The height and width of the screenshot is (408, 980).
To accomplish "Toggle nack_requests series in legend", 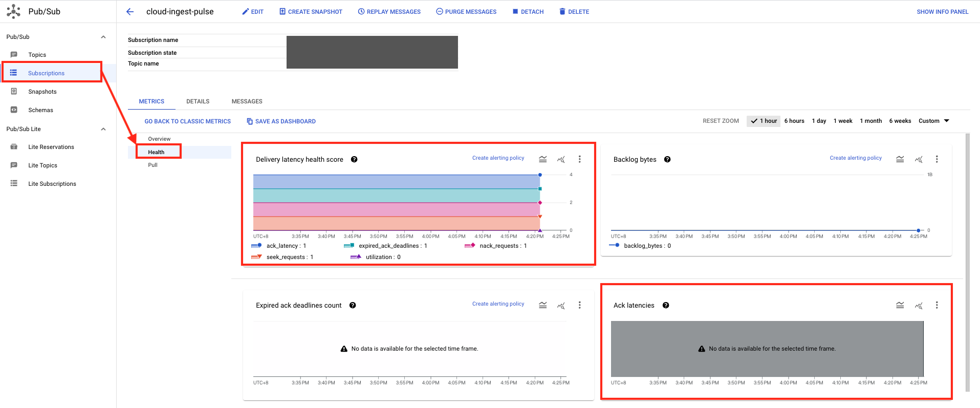I will (x=495, y=246).
